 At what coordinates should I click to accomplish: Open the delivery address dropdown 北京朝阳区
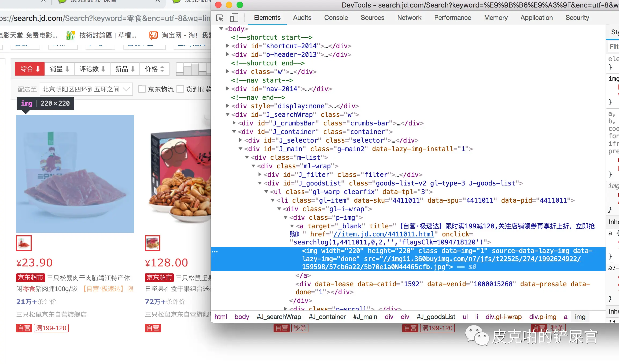(86, 89)
